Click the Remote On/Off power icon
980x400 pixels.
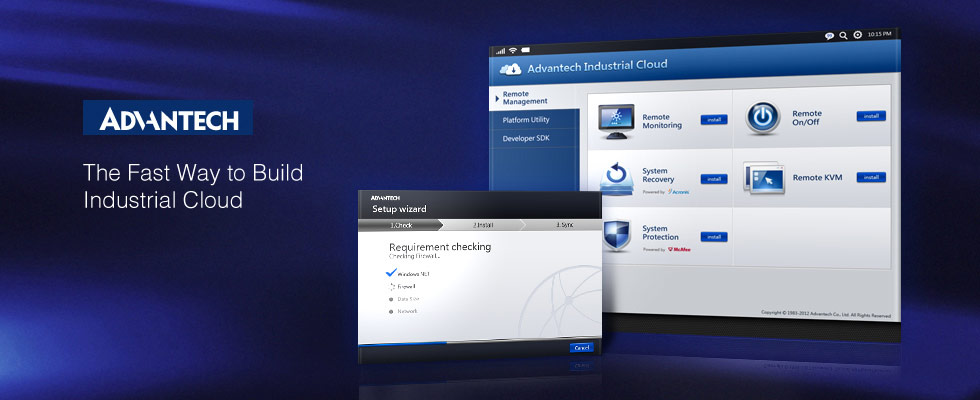coord(762,118)
